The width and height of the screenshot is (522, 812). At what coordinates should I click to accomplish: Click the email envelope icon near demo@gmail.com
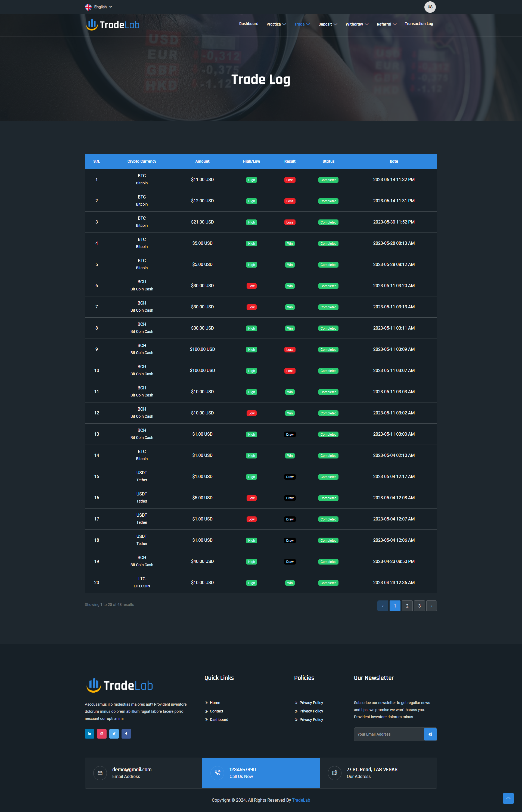[x=100, y=773]
